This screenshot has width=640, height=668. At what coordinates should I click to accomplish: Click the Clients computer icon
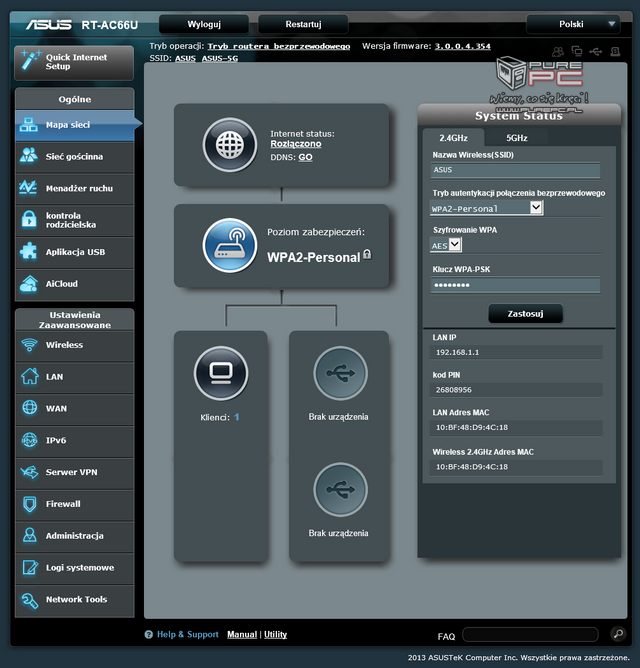point(221,373)
